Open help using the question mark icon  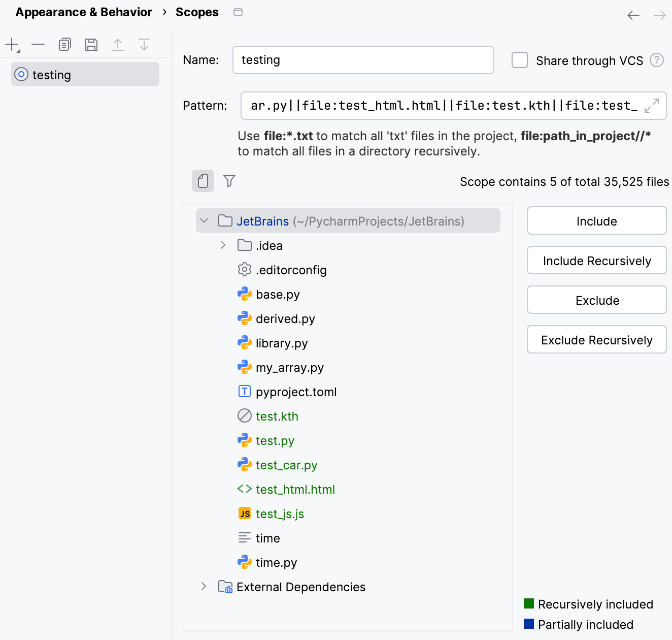tap(657, 60)
